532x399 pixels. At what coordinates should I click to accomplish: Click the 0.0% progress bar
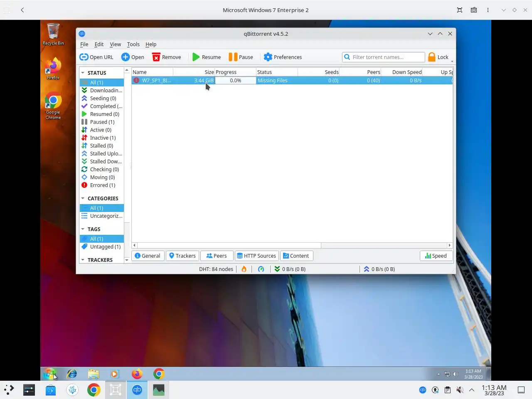click(235, 80)
